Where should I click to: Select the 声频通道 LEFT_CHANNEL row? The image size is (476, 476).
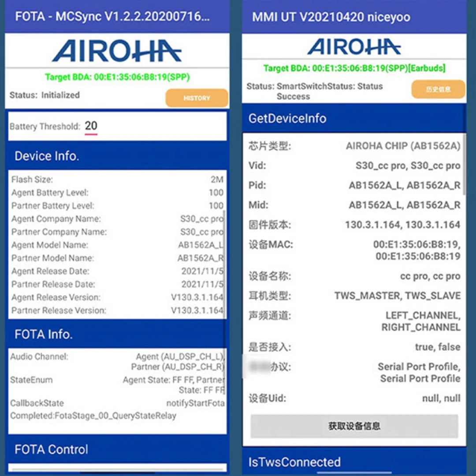pos(354,321)
